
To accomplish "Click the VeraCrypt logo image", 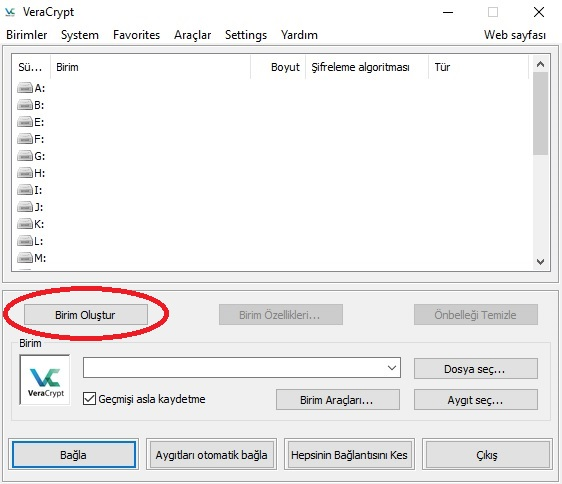I will pos(45,380).
